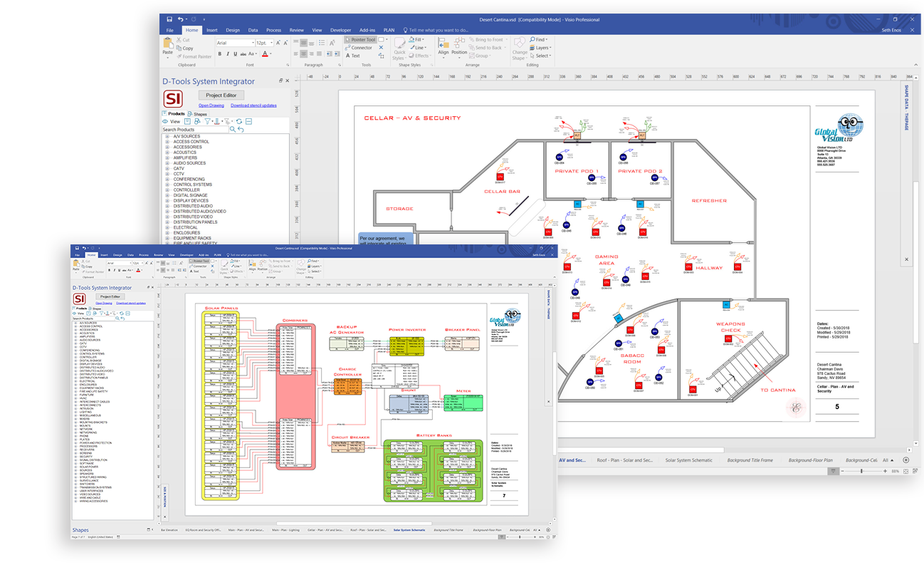The width and height of the screenshot is (924, 565).
Task: Select Connector tool in back window ribbon
Action: click(x=358, y=48)
